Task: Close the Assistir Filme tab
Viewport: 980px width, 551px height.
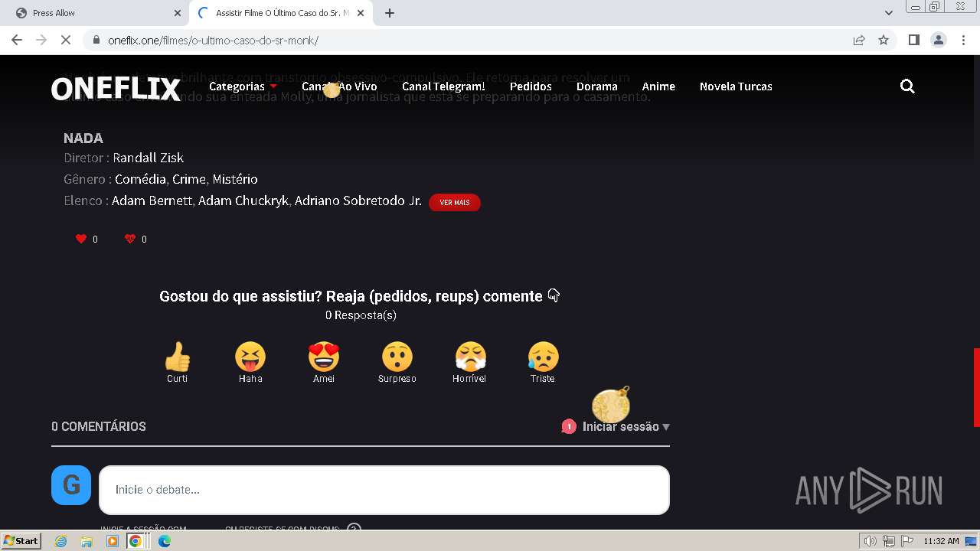Action: coord(361,13)
